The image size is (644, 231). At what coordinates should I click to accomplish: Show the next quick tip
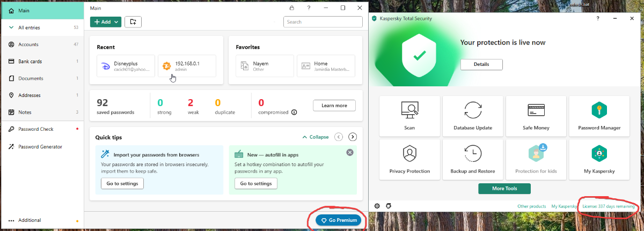(353, 137)
